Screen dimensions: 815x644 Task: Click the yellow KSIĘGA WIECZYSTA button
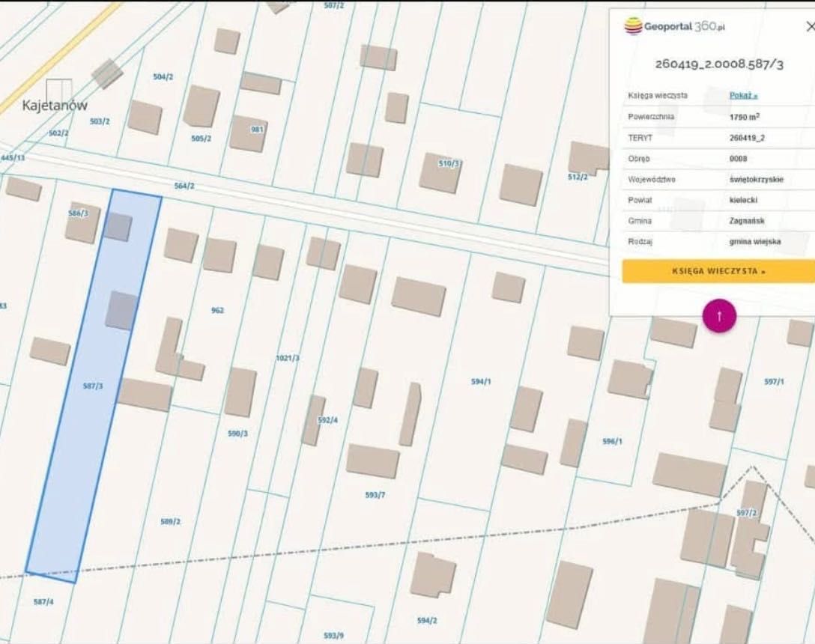pos(718,271)
